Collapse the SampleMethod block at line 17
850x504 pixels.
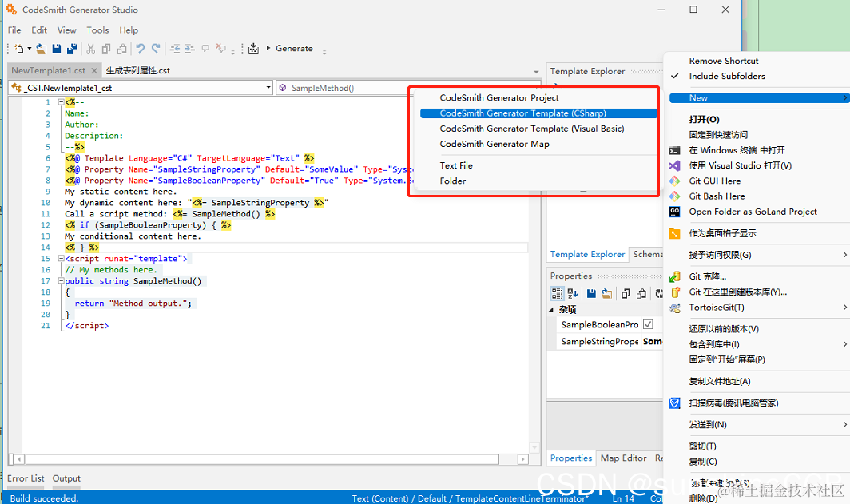[x=61, y=280]
